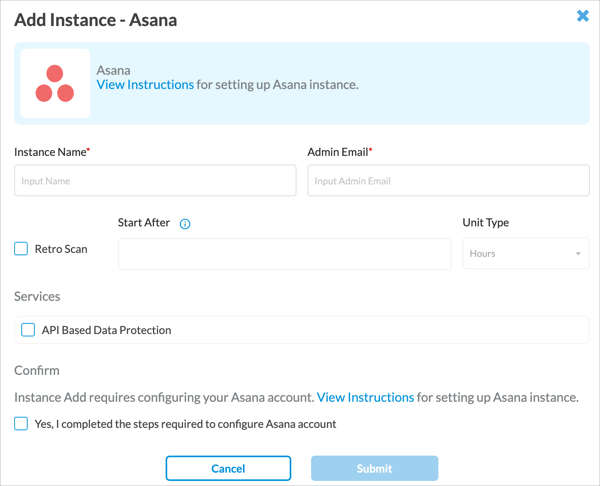The width and height of the screenshot is (600, 486).
Task: Click the Instance Name input field
Action: point(155,181)
